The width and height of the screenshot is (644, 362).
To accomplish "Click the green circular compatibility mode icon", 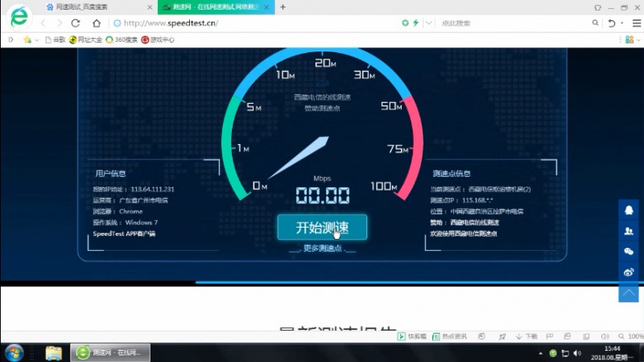I will click(x=405, y=23).
